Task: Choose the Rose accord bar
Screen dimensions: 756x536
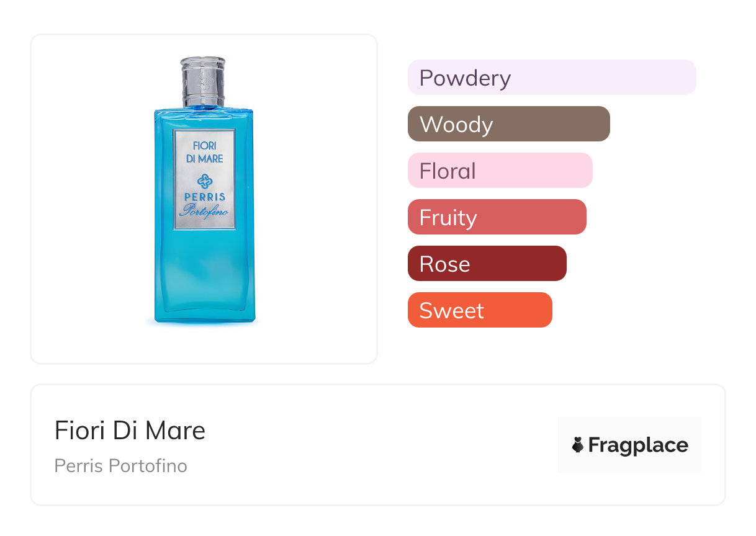Action: [487, 264]
